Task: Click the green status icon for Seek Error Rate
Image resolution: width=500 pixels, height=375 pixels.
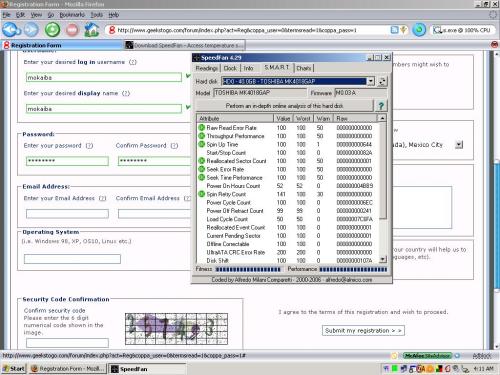Action: [x=201, y=169]
